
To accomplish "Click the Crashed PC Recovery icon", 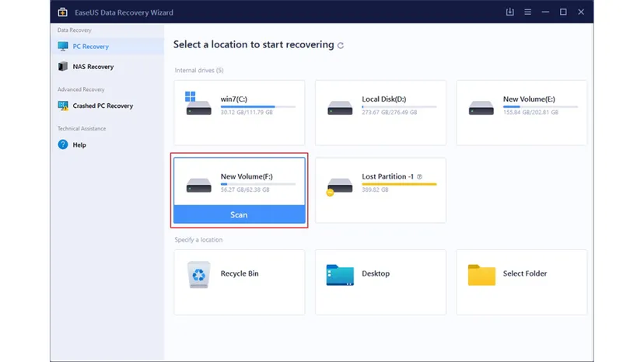I will click(x=63, y=106).
